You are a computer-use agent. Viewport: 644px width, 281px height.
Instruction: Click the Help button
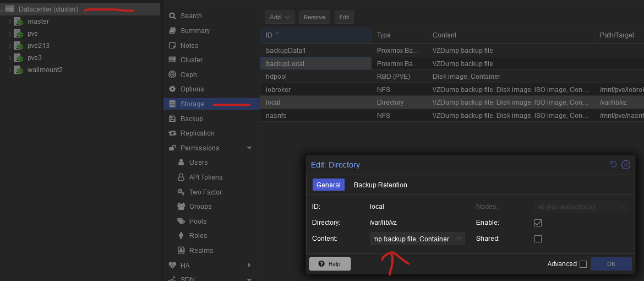(330, 264)
